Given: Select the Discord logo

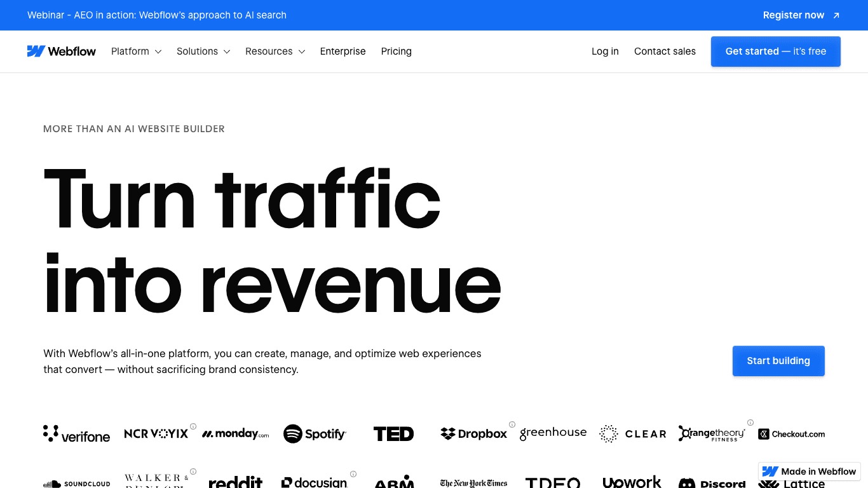Looking at the screenshot, I should (712, 483).
